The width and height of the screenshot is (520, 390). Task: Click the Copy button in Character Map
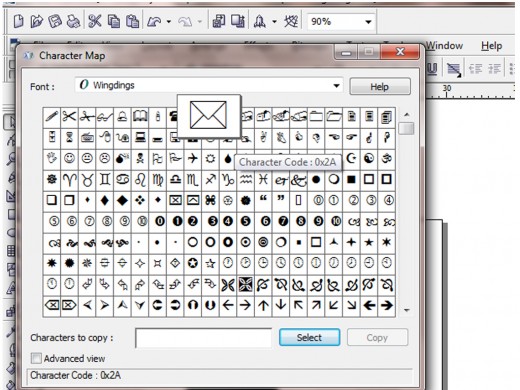377,337
